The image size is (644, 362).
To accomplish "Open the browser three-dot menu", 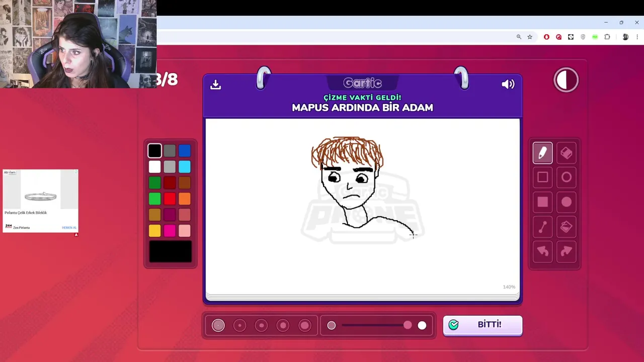I will pos(637,37).
